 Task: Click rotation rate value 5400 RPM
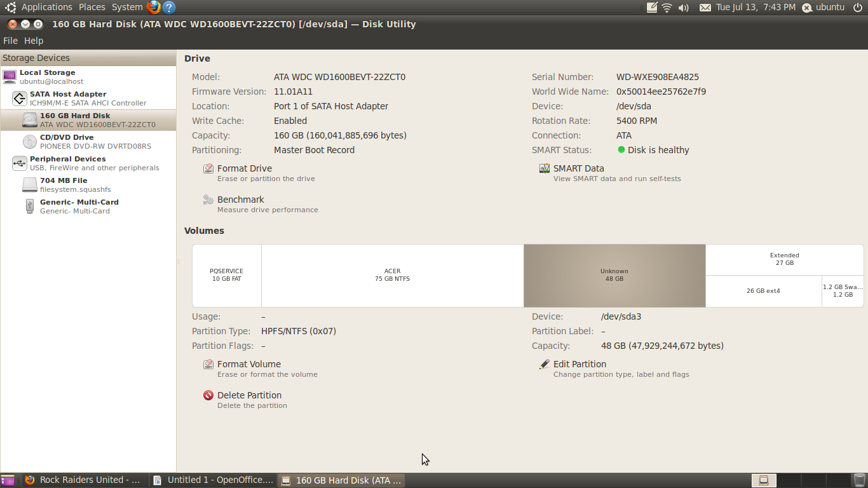[637, 121]
